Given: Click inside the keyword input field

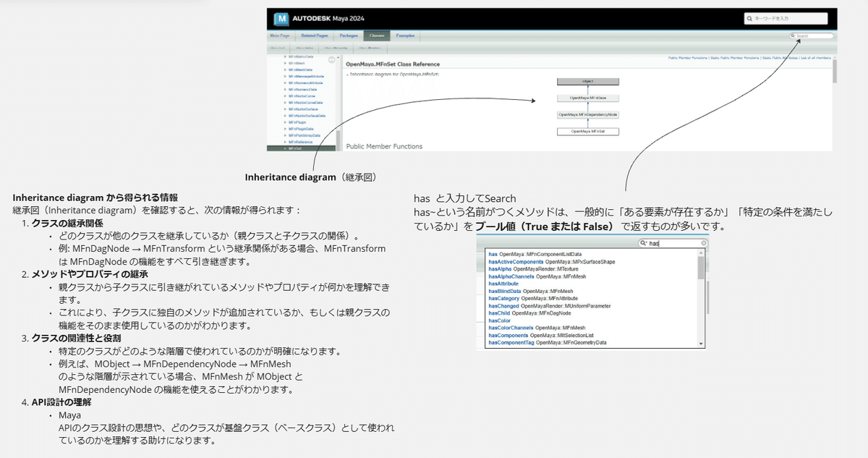Looking at the screenshot, I should 788,18.
